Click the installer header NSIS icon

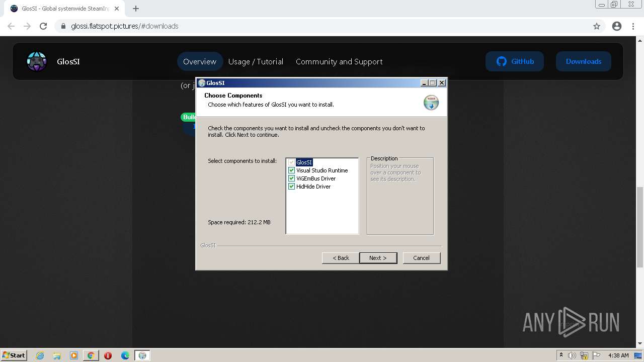[x=431, y=102]
